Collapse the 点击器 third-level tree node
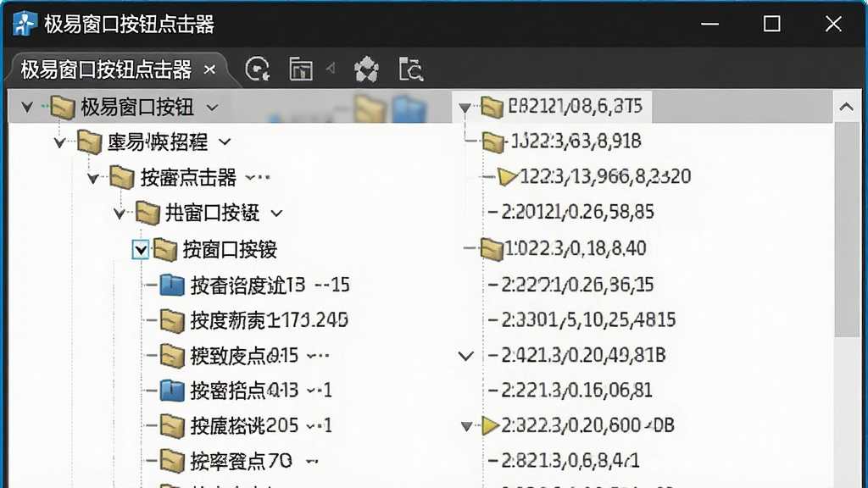 pos(92,178)
